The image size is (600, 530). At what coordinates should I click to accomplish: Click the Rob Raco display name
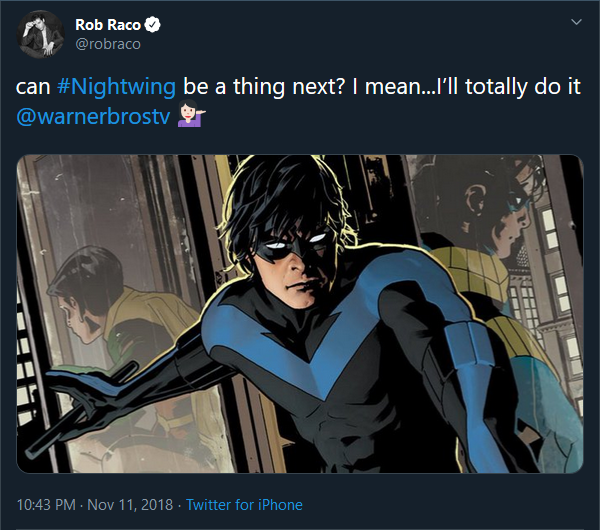pos(108,25)
